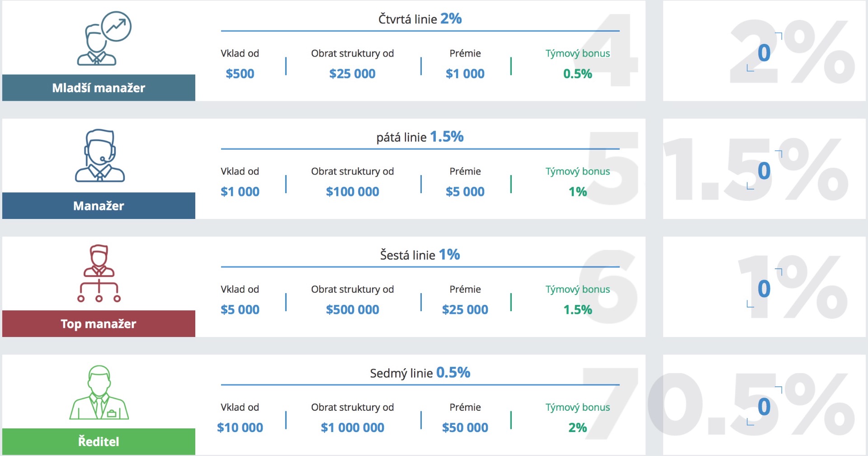The image size is (868, 456).
Task: Click the Top manažer hierarchy icon
Action: pos(99,273)
